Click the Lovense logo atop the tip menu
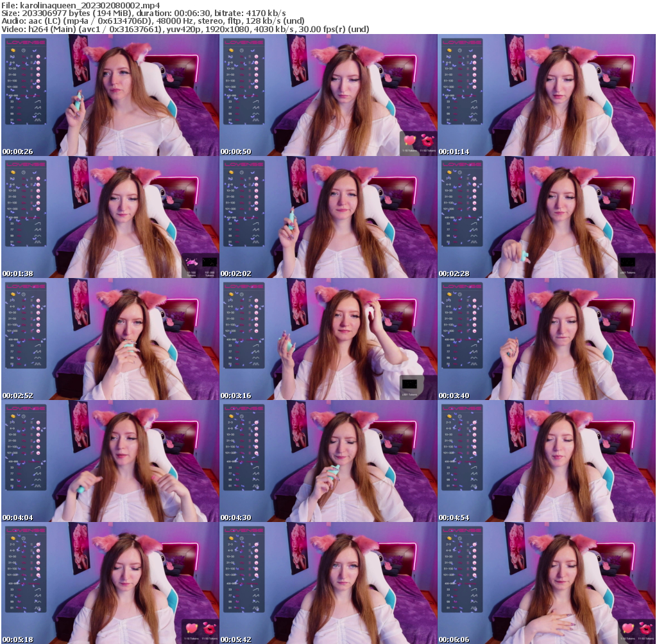Screen dimensions: 657x644 click(x=25, y=42)
